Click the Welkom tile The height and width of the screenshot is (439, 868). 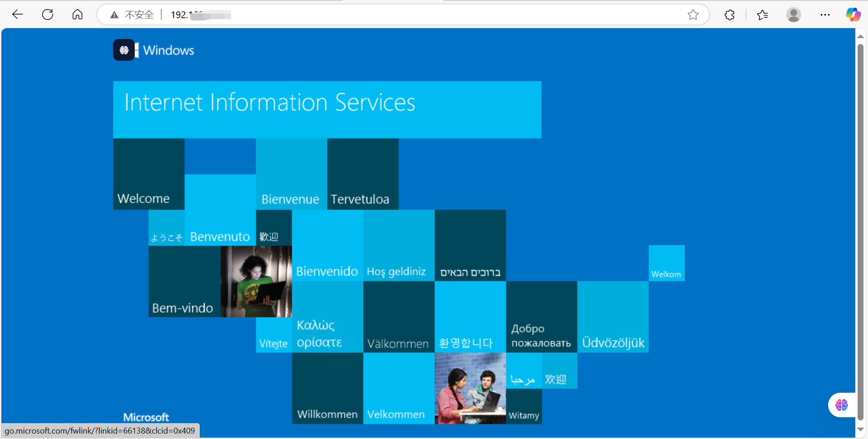pyautogui.click(x=666, y=263)
